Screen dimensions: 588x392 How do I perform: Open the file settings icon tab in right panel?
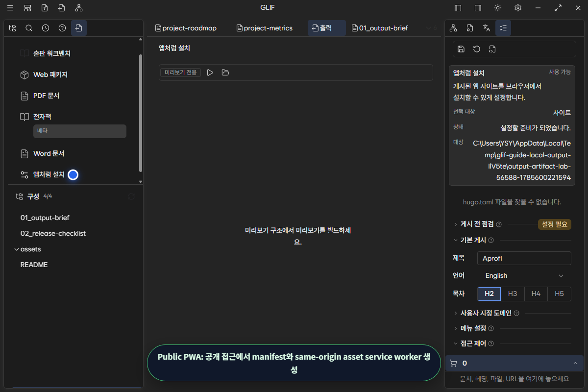(x=470, y=28)
